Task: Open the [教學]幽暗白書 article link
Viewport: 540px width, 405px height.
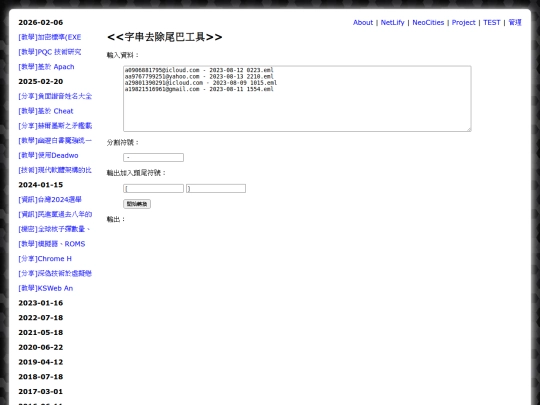Action: point(55,141)
